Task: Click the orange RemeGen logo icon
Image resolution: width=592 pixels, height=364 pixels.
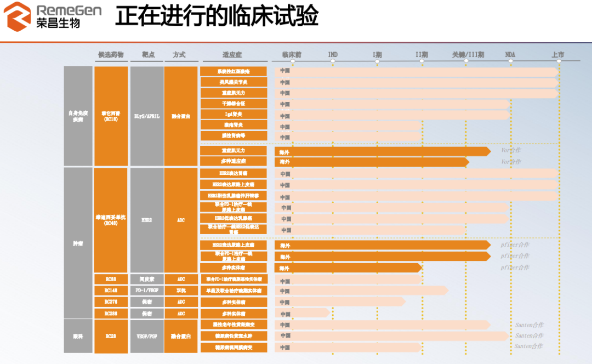Action: click(x=18, y=16)
